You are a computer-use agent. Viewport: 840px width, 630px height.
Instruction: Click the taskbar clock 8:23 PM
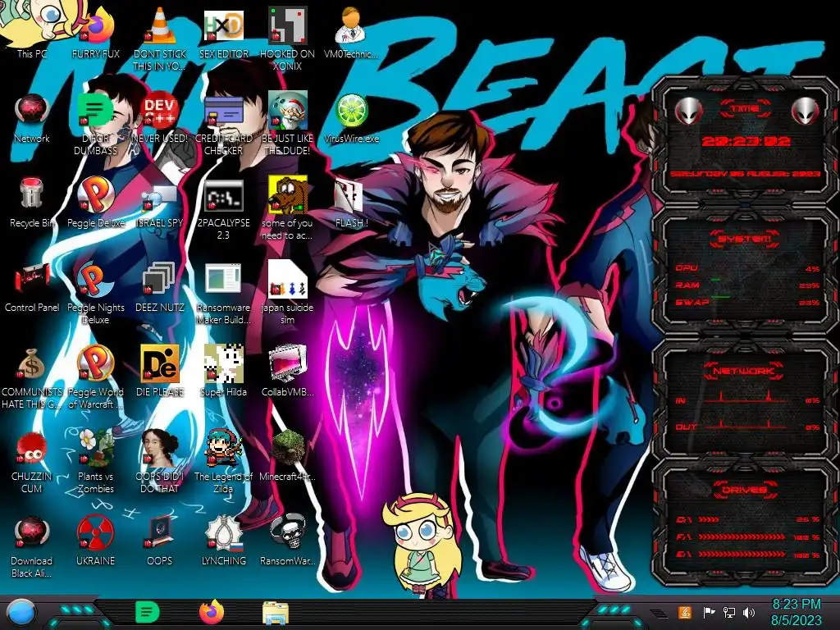pos(796,612)
